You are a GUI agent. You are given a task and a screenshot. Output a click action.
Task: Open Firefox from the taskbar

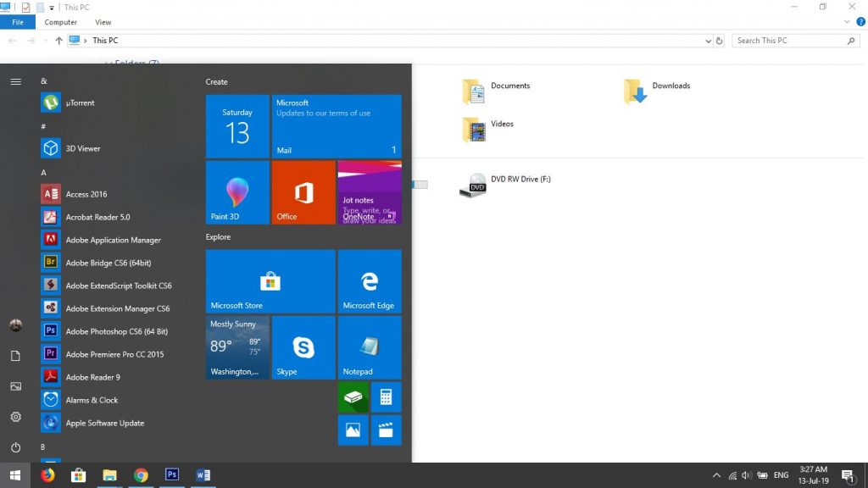[x=47, y=475]
